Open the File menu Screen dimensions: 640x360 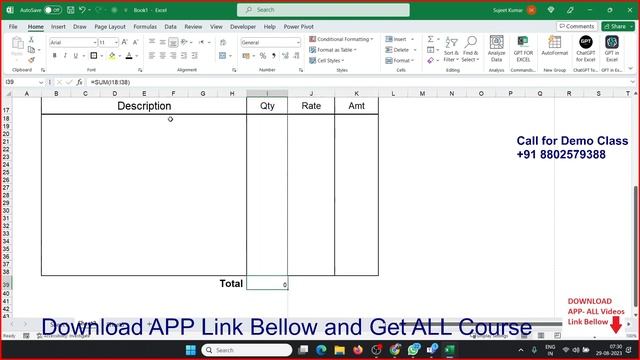pyautogui.click(x=13, y=27)
